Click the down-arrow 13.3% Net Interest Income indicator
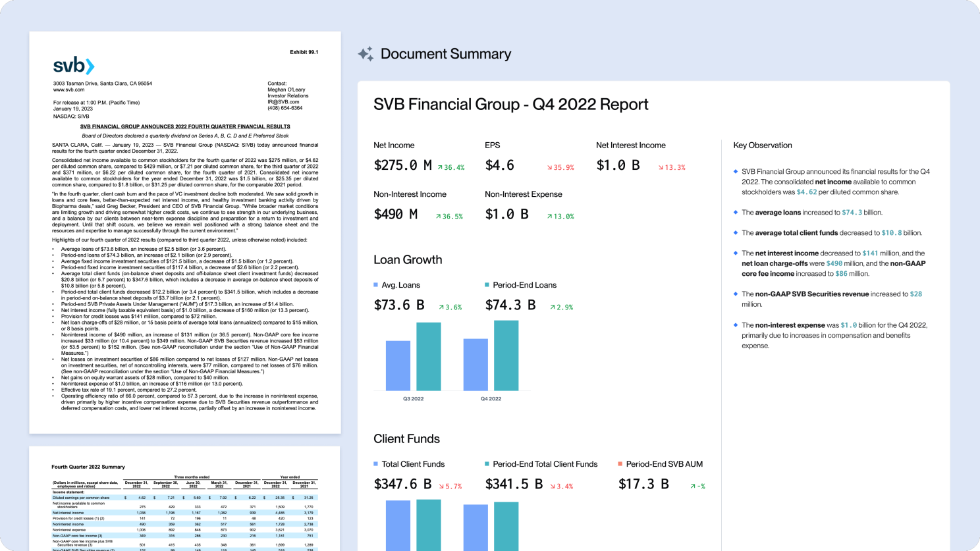Viewport: 980px width, 551px height. 672,167
